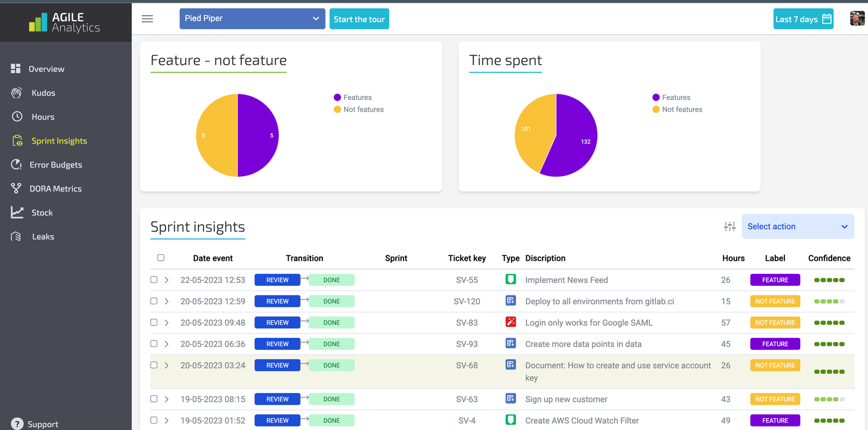Click the Start the tour button
The width and height of the screenshot is (868, 430).
point(359,19)
